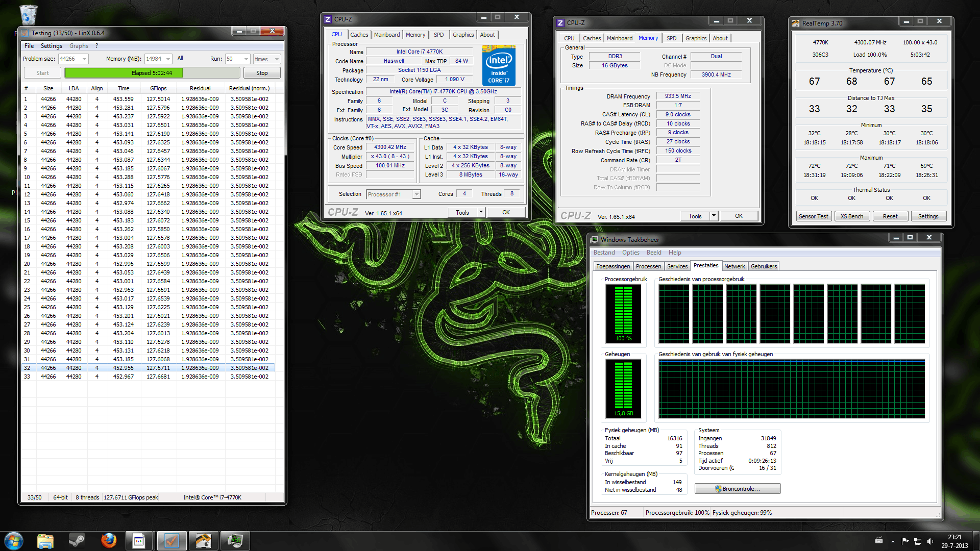
Task: Open LinX File menu
Action: coord(29,46)
